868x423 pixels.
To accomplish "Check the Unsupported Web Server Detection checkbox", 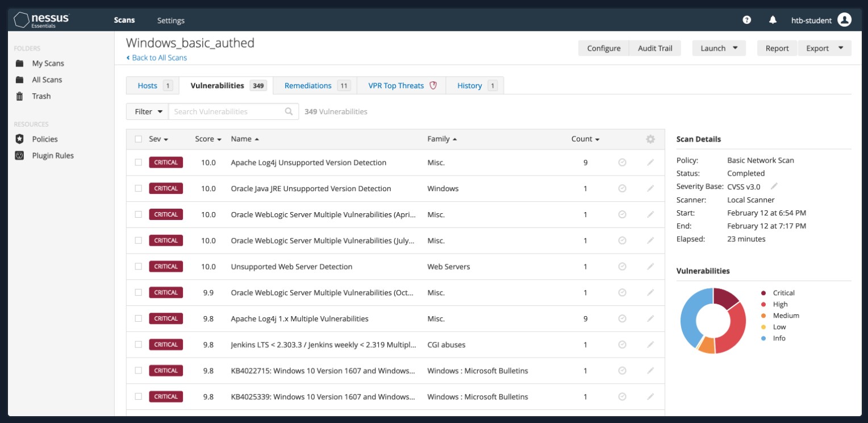I will click(138, 266).
